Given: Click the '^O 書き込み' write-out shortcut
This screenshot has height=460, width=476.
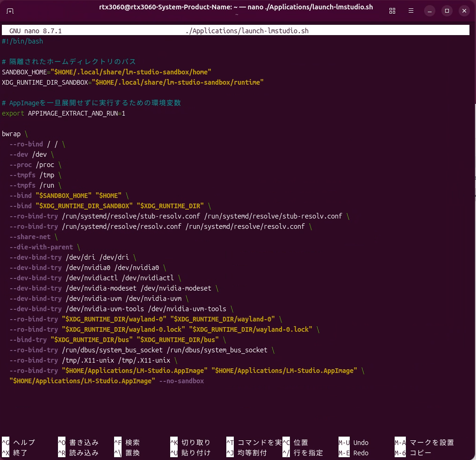Looking at the screenshot, I should point(79,443).
